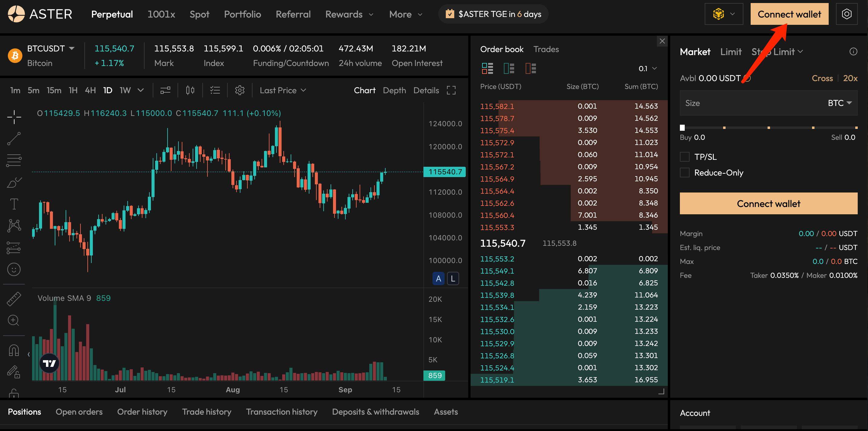Enable the TP/SL checkbox
The width and height of the screenshot is (868, 431).
[684, 157]
